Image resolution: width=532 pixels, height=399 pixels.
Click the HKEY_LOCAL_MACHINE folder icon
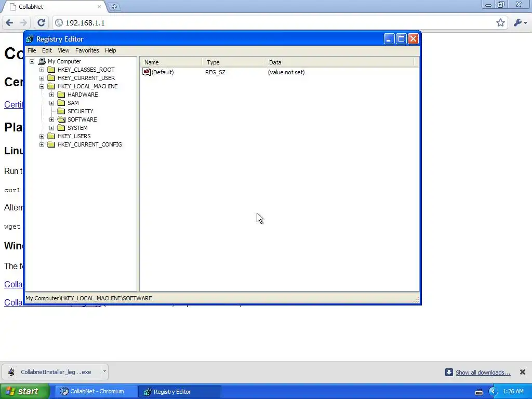pos(51,86)
